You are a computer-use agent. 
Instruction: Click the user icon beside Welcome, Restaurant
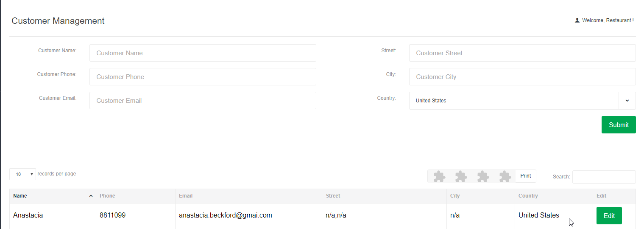[577, 20]
